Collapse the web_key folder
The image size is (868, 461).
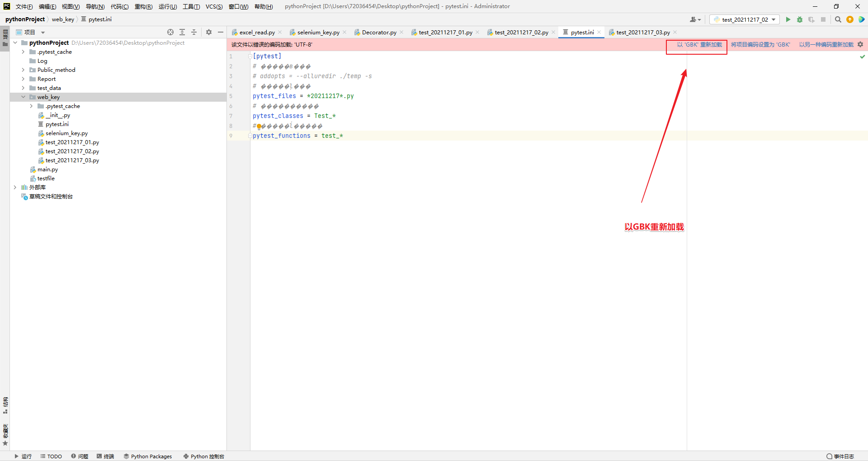(x=23, y=97)
